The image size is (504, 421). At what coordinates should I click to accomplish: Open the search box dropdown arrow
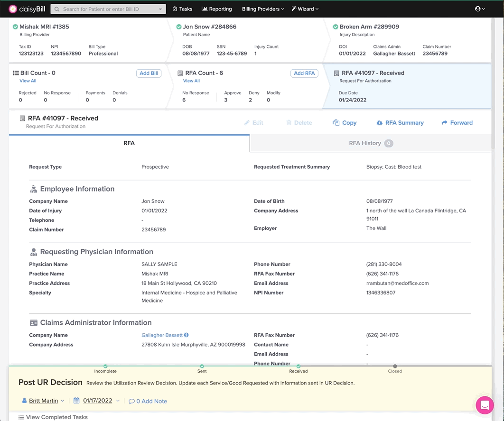160,9
